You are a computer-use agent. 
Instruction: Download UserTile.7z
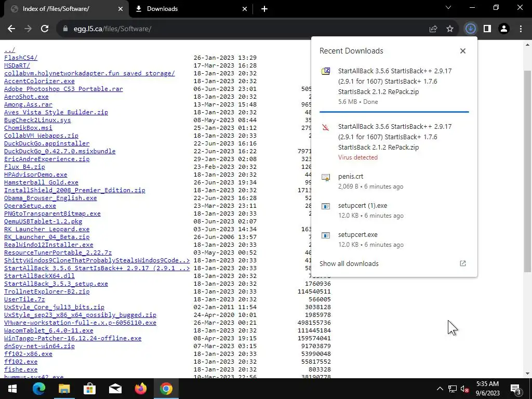point(24,300)
